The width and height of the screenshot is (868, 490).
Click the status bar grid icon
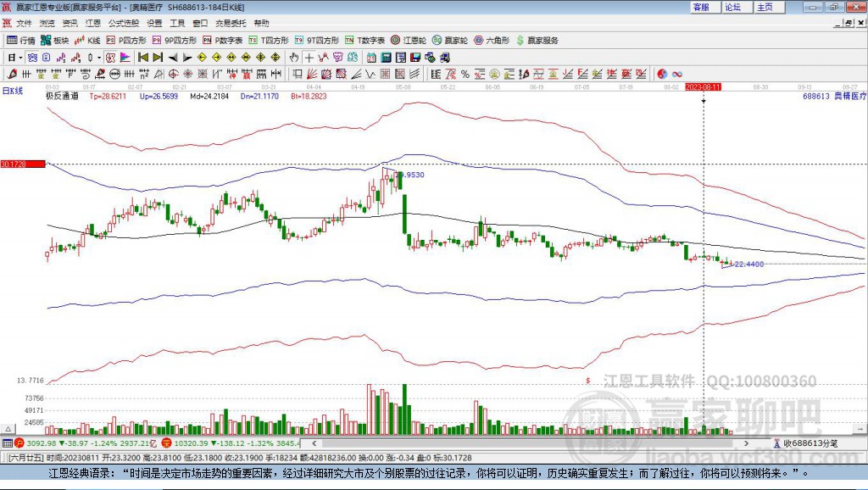(x=7, y=443)
